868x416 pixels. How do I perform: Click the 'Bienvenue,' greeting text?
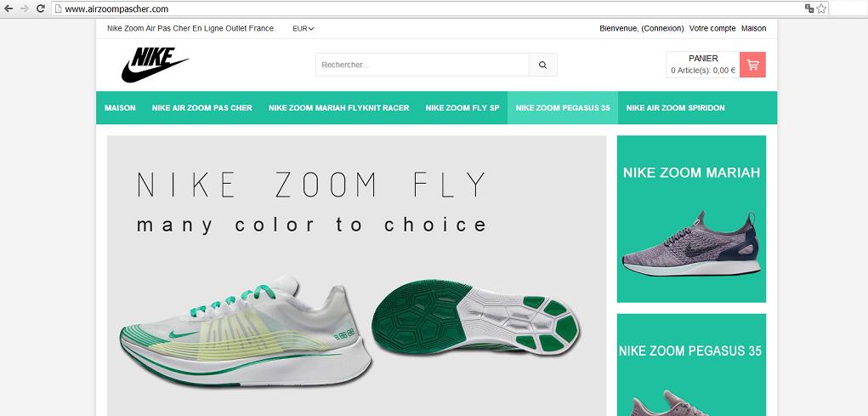click(x=619, y=28)
